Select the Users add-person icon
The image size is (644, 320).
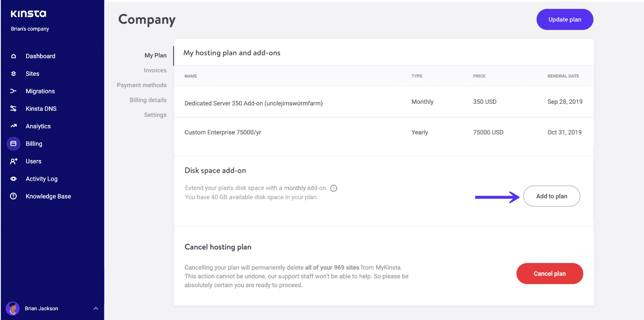tap(13, 161)
